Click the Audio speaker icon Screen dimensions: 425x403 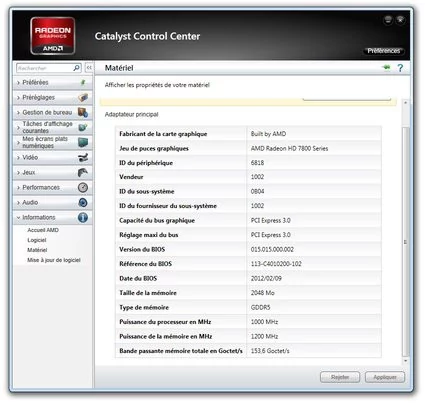click(83, 202)
